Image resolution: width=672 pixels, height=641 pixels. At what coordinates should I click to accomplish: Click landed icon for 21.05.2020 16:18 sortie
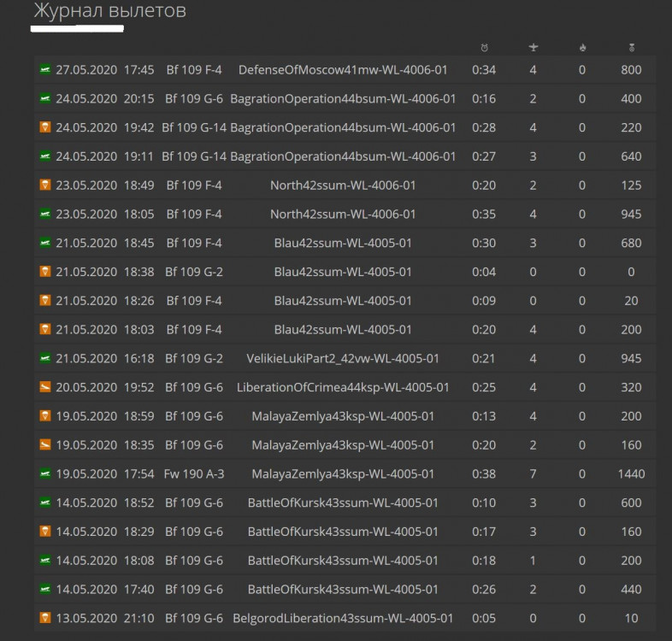(45, 358)
